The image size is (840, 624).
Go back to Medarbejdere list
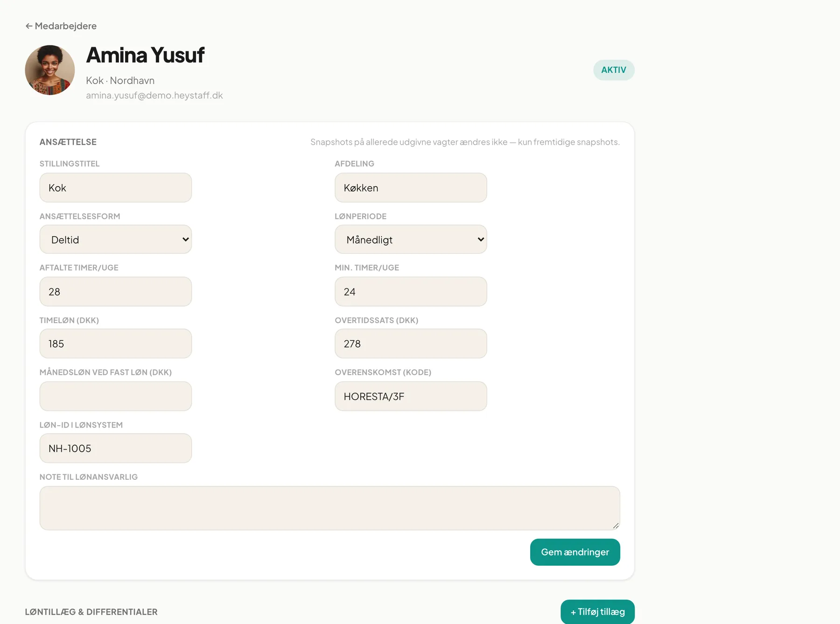tap(61, 26)
